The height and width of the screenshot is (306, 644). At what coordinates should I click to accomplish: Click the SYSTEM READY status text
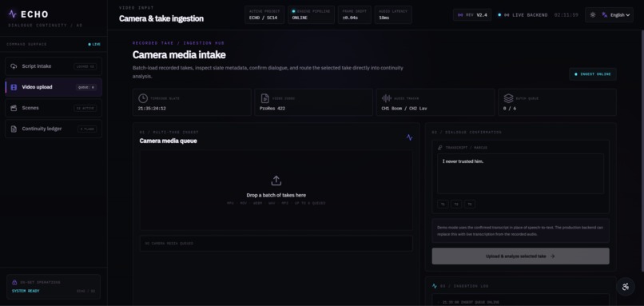coord(25,291)
